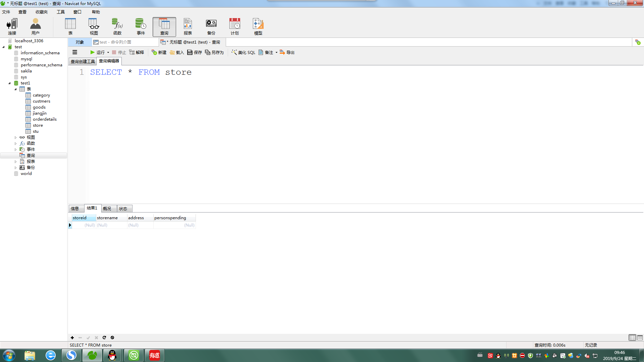
Task: Load a query file with 载入
Action: pos(177,52)
